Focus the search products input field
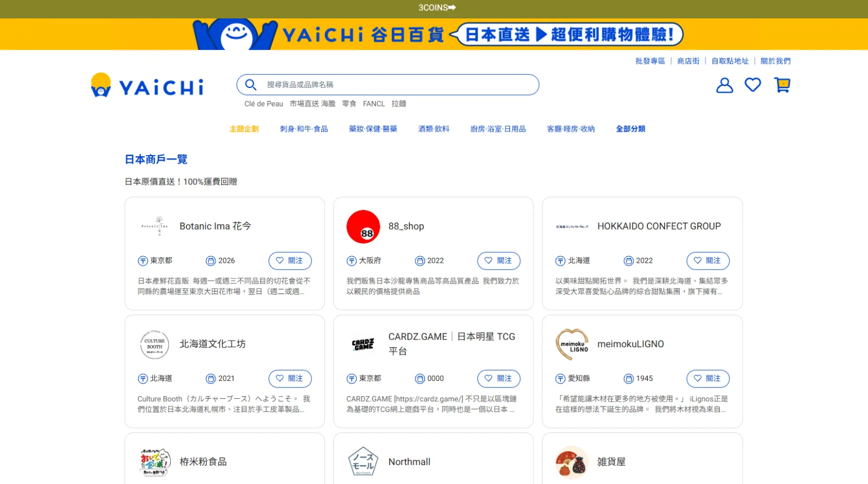The image size is (868, 484). (388, 85)
